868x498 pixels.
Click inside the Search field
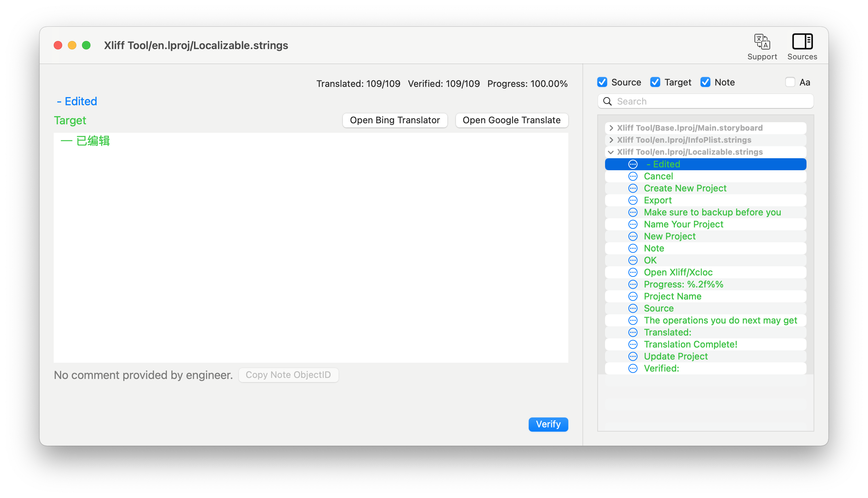(x=710, y=101)
